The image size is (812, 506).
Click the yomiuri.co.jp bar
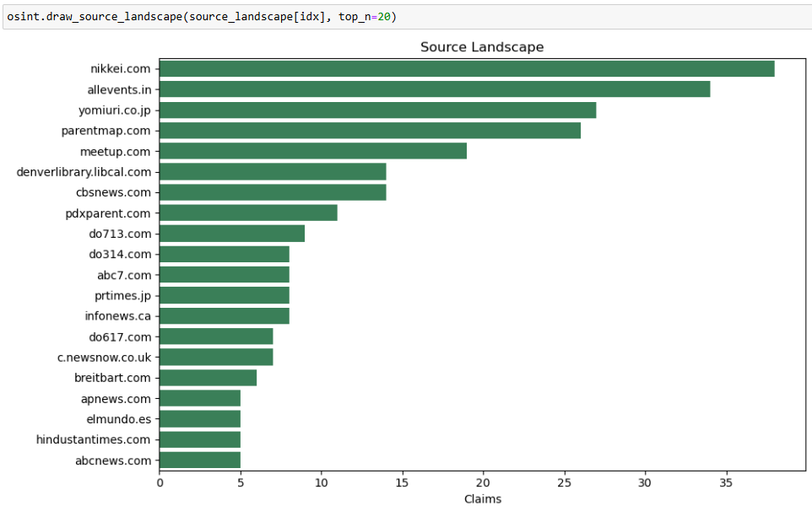(378, 110)
